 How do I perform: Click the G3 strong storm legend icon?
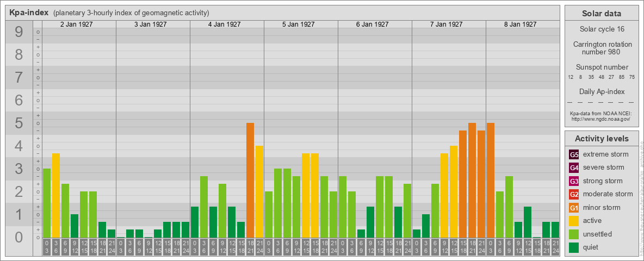point(574,181)
